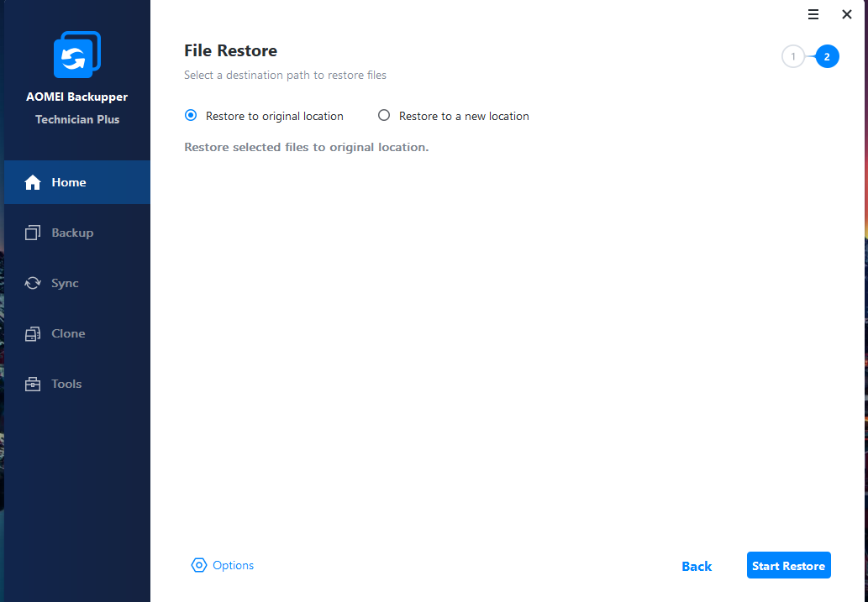The width and height of the screenshot is (868, 602).
Task: Click the hexagon gear icon beside Options
Action: click(199, 566)
